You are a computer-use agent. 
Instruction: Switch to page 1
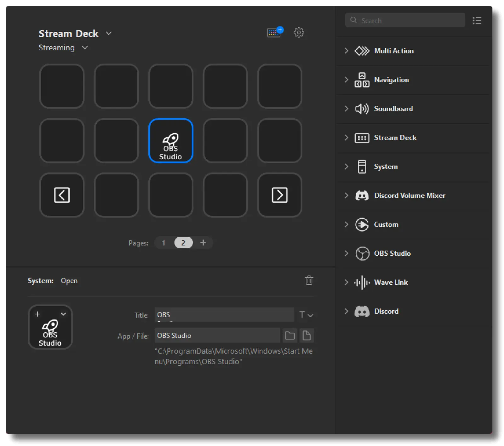pyautogui.click(x=163, y=243)
